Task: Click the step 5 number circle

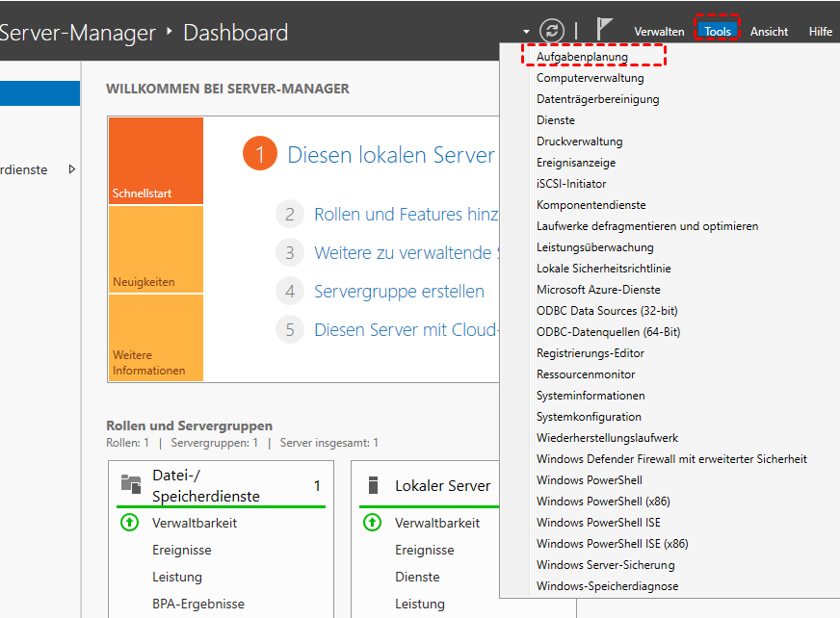Action: [289, 330]
